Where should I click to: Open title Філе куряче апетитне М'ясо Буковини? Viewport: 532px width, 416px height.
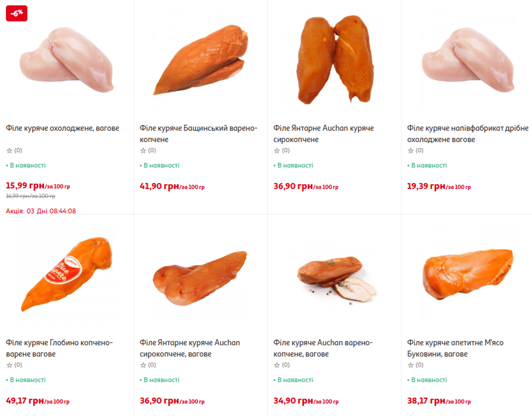pos(455,348)
